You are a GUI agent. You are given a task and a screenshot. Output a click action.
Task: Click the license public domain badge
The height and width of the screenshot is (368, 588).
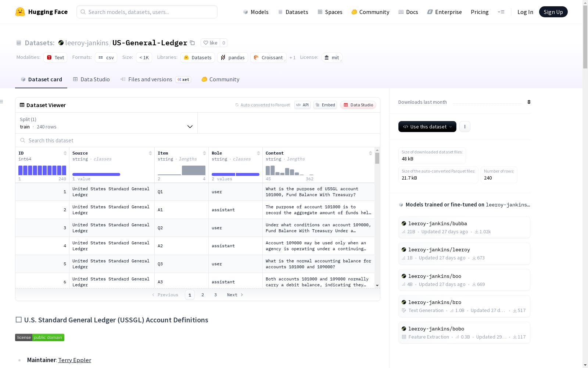pyautogui.click(x=40, y=337)
